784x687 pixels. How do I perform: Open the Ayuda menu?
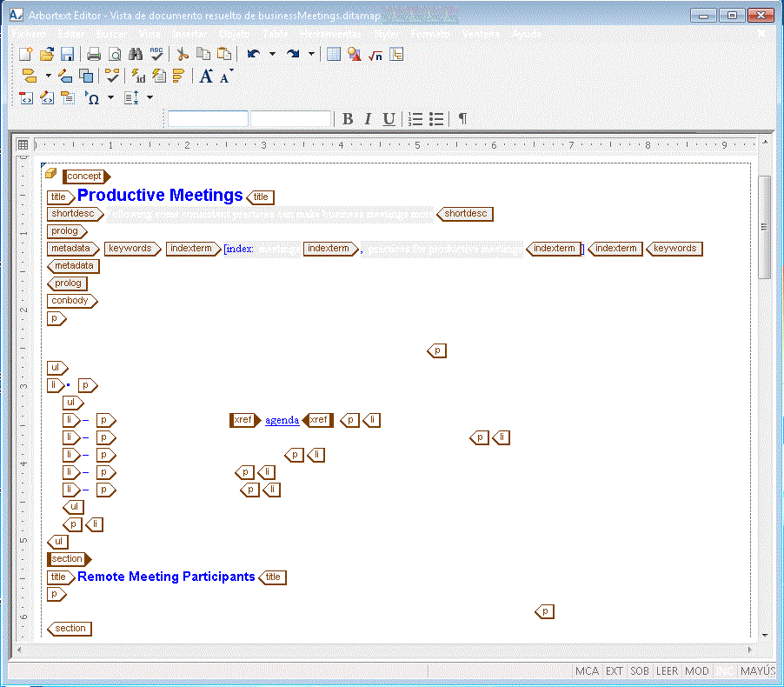tap(527, 34)
